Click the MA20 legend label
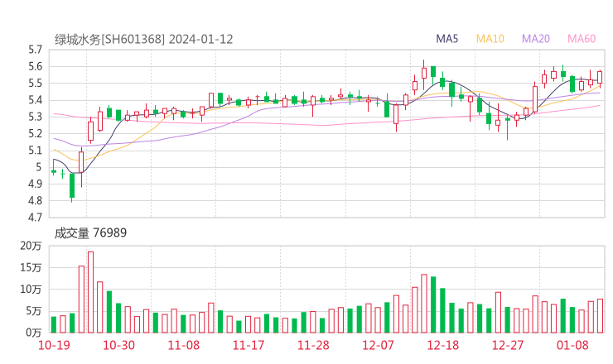Image resolution: width=613 pixels, height=364 pixels. click(x=536, y=39)
